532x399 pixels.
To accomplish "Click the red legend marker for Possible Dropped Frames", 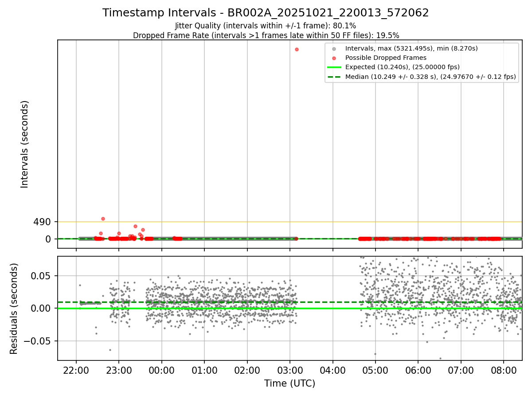I will point(334,58).
